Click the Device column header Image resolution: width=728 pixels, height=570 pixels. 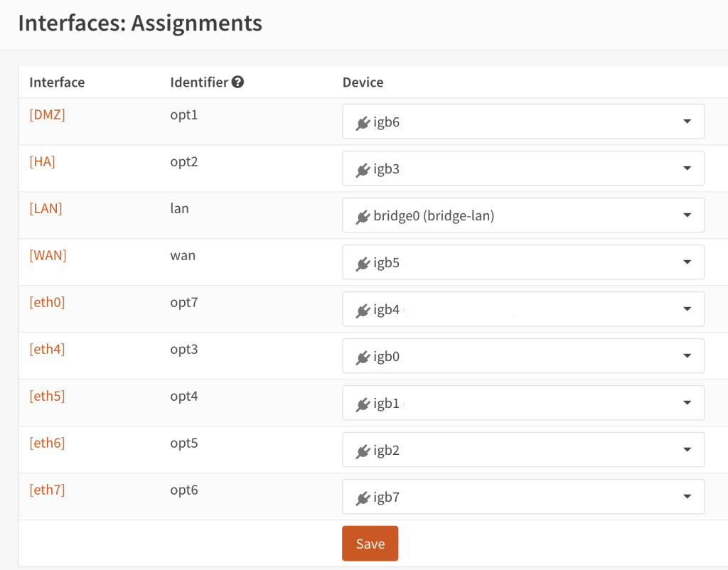tap(363, 82)
